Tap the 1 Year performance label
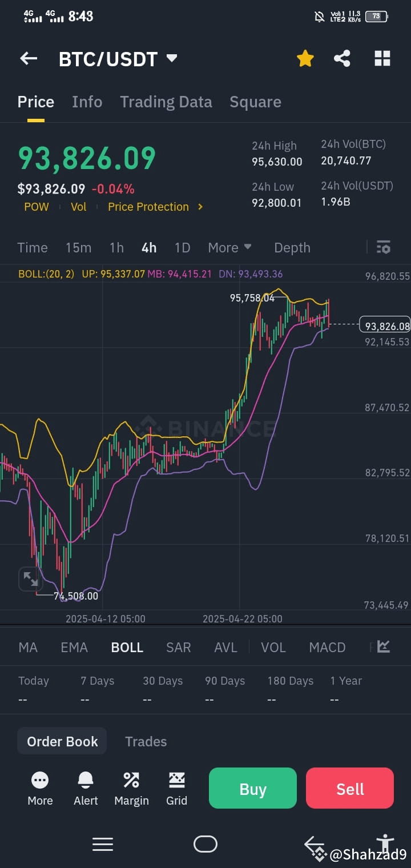 coord(346,681)
